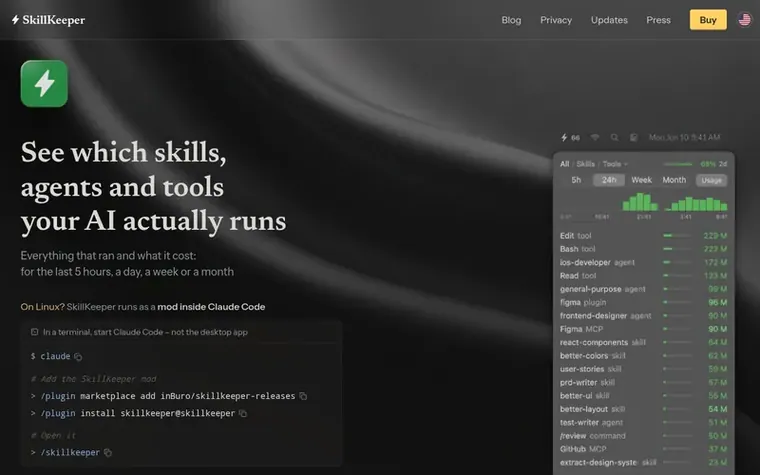This screenshot has height=475, width=760.
Task: Select the 'GitHub MCP' row
Action: (643, 449)
